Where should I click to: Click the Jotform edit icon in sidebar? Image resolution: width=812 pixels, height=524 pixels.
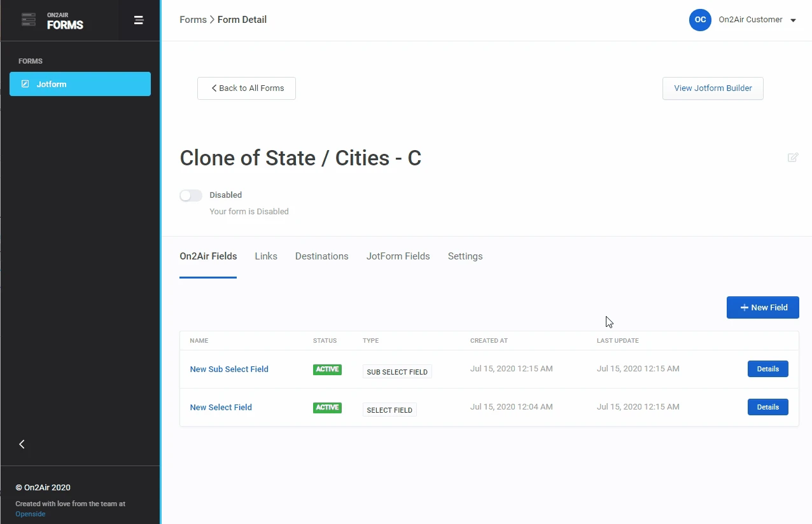tap(25, 84)
